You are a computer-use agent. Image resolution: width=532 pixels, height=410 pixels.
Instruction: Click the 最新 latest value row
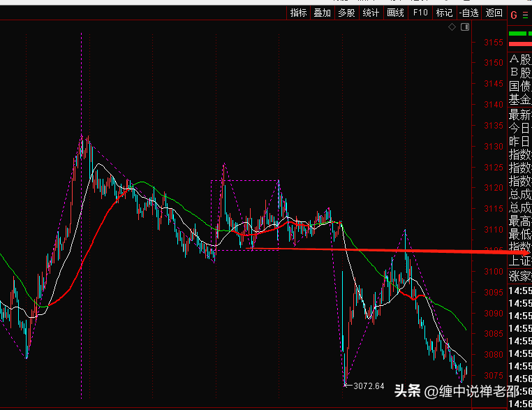tap(520, 115)
